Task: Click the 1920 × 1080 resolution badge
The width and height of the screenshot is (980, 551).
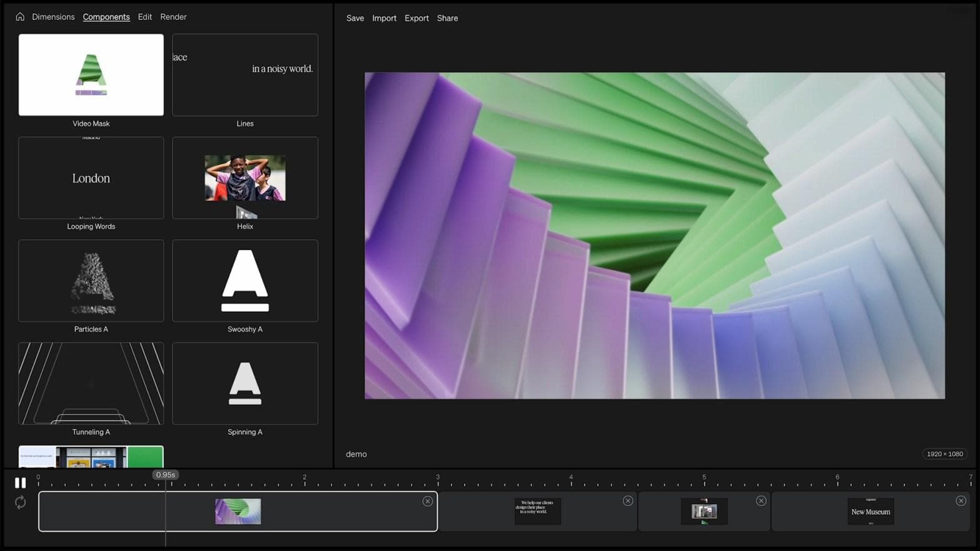Action: [945, 454]
